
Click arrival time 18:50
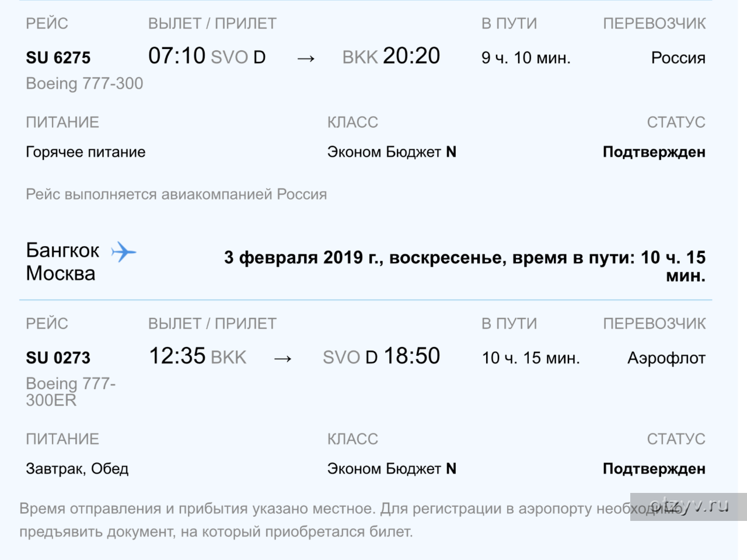(411, 356)
